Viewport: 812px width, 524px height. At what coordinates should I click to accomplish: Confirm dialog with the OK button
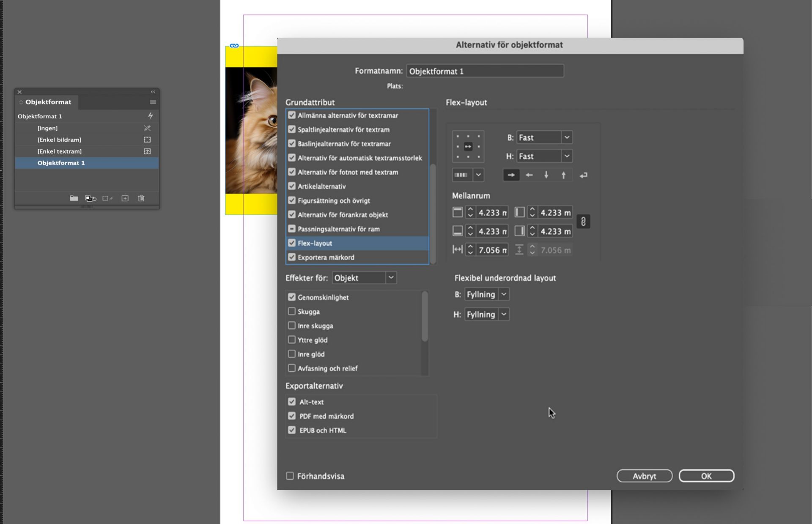coord(706,475)
